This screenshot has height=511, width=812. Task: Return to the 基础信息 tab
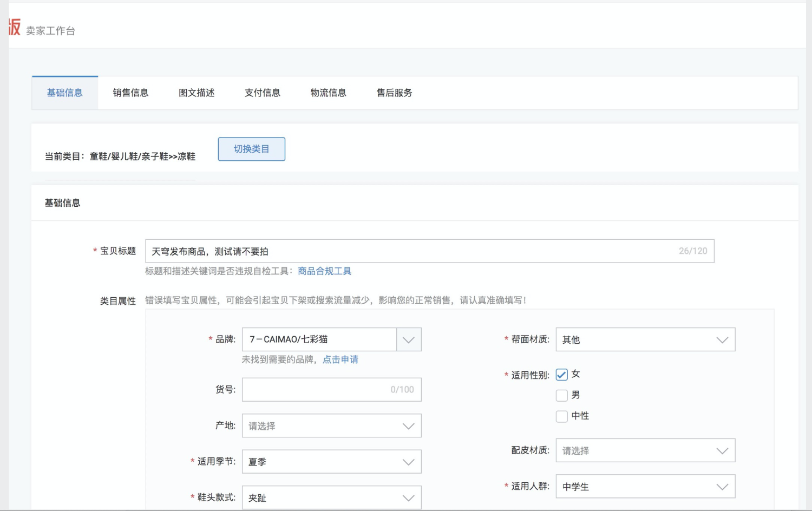[64, 93]
